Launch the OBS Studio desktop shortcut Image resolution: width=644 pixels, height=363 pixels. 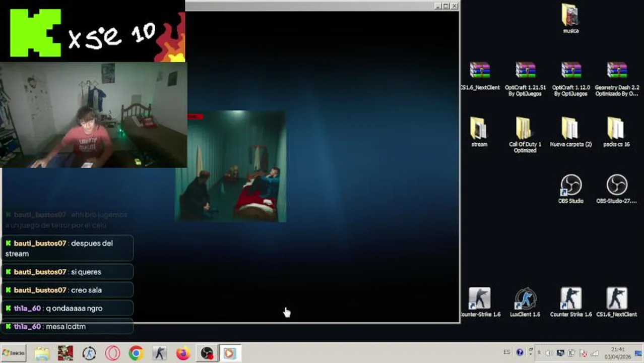[x=570, y=189]
